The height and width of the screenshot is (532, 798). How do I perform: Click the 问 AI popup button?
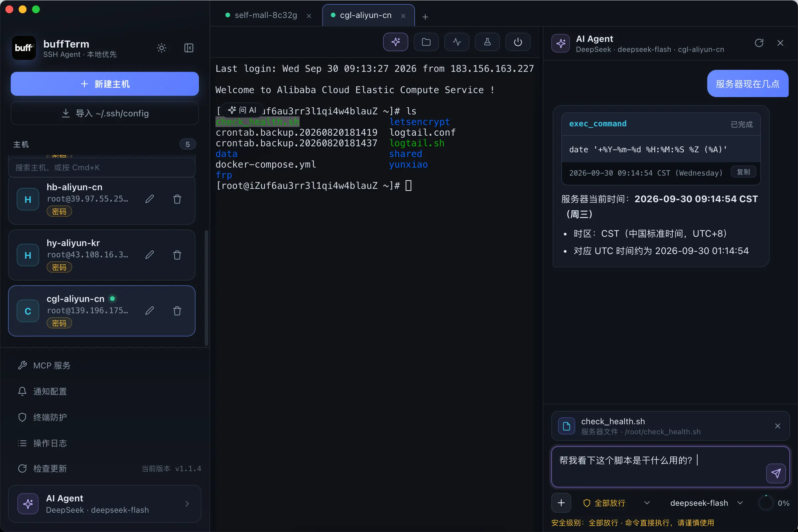(x=242, y=110)
